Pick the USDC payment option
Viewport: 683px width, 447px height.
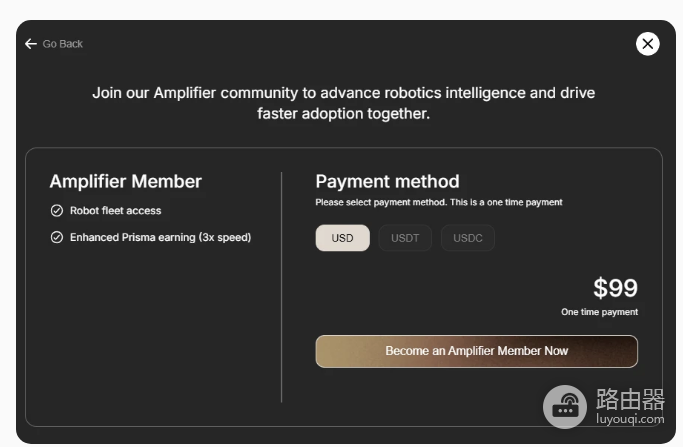[468, 238]
